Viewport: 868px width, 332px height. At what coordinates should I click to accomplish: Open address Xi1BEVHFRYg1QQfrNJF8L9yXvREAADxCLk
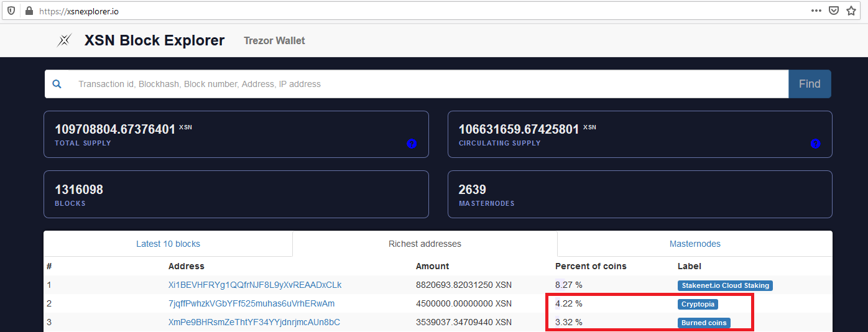point(255,285)
